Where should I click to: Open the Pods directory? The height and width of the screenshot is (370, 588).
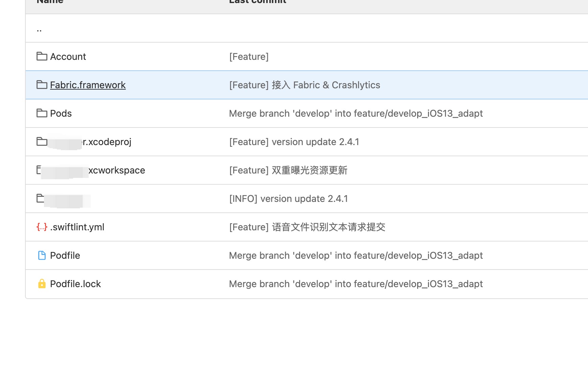(61, 113)
